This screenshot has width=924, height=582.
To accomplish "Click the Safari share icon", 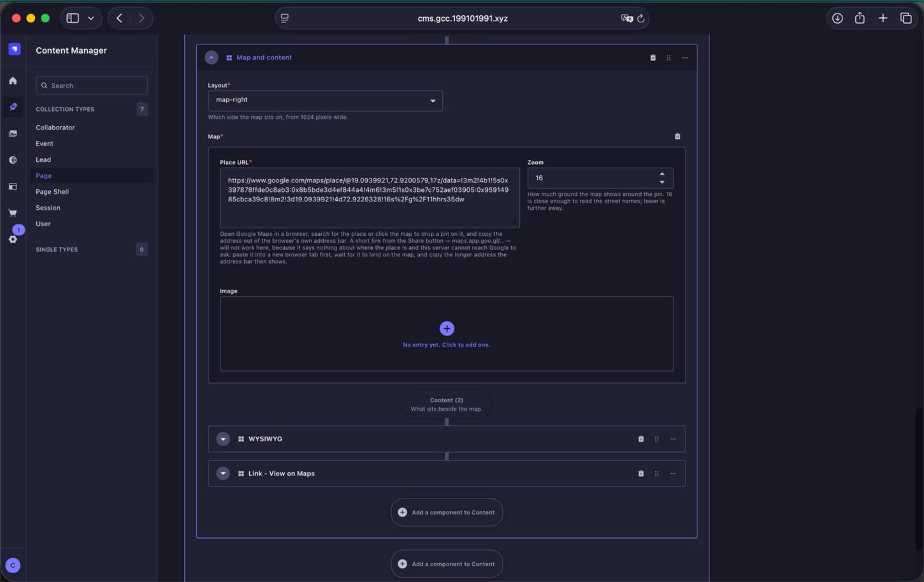I will (860, 18).
